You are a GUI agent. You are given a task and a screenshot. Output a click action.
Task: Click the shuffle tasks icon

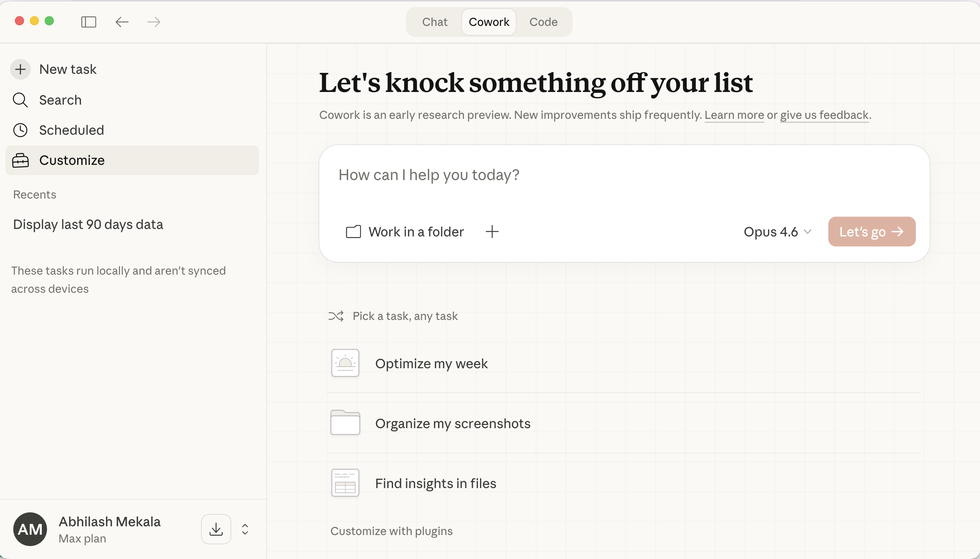pos(336,316)
